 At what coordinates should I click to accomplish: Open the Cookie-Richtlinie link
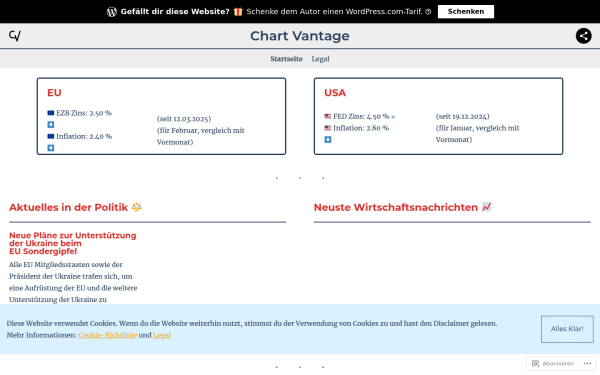[x=108, y=335]
